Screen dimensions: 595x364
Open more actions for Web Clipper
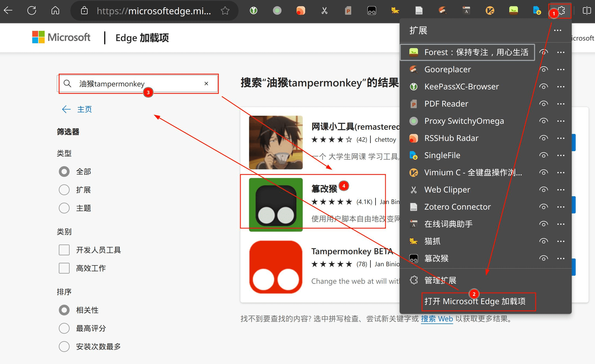pos(561,190)
